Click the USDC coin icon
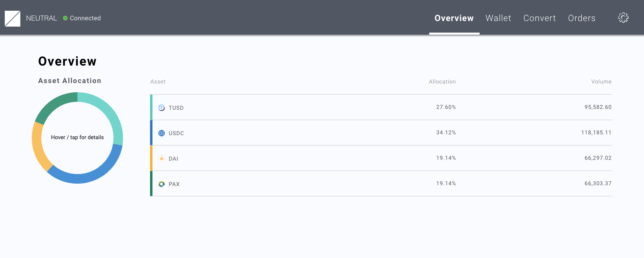644x258 pixels. pos(162,133)
